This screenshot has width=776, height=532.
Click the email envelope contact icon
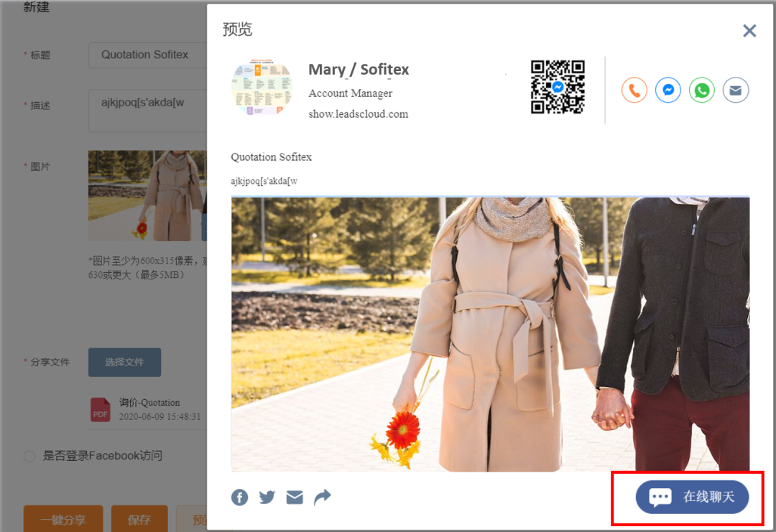[736, 90]
